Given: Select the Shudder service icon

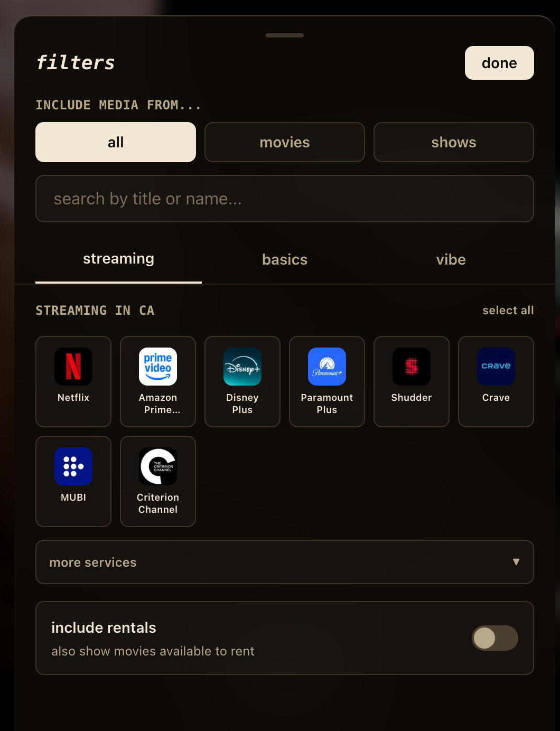Looking at the screenshot, I should coord(412,367).
